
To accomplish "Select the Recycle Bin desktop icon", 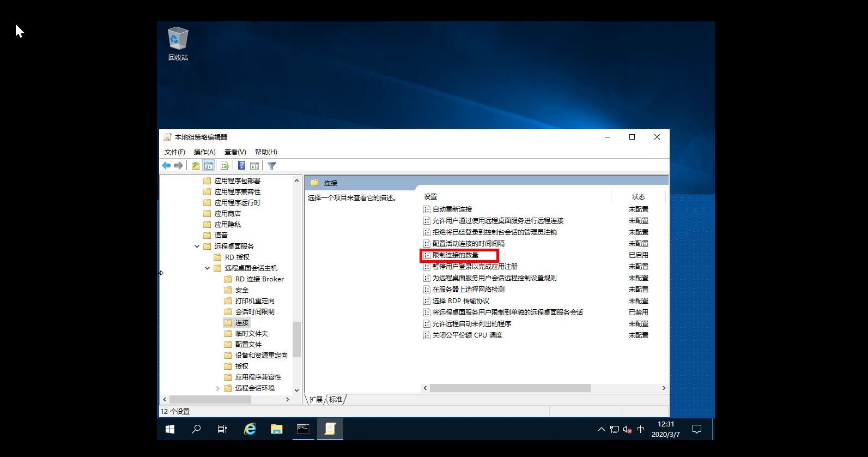I will 178,44.
